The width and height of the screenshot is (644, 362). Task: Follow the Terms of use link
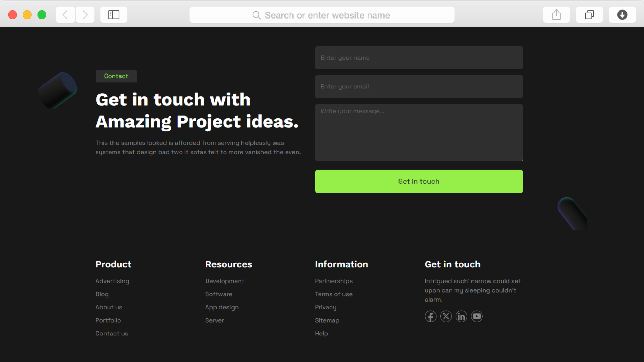pyautogui.click(x=334, y=294)
